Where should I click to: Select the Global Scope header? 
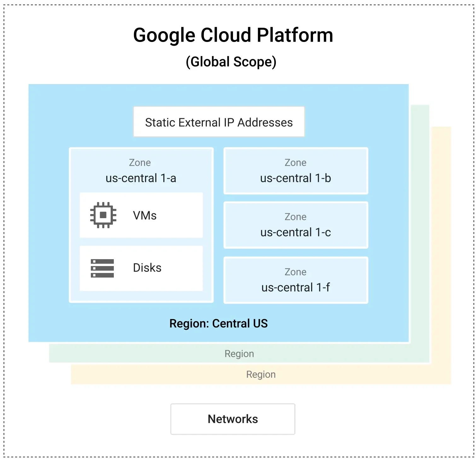pyautogui.click(x=232, y=61)
